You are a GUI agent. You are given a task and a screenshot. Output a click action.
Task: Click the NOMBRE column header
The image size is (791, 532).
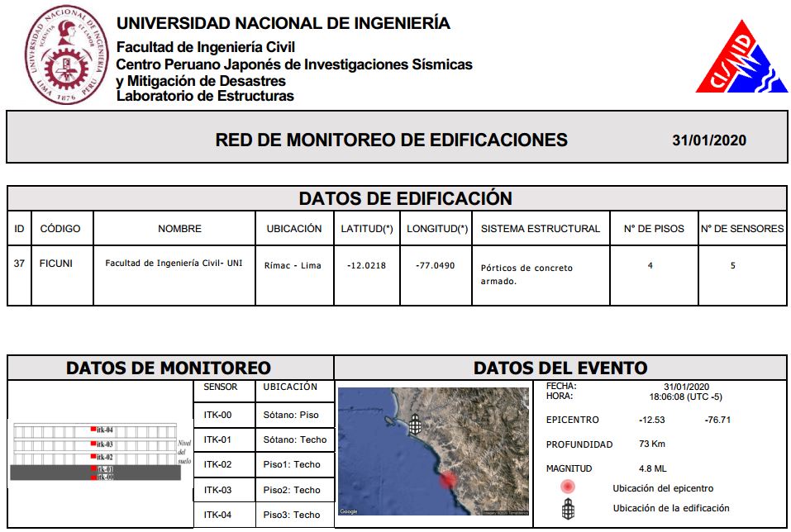point(179,229)
